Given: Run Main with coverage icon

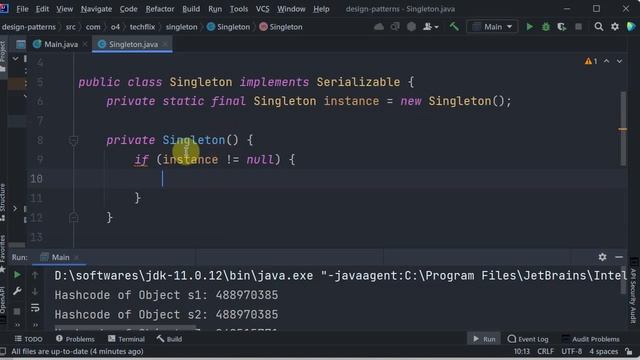Looking at the screenshot, I should click(562, 27).
